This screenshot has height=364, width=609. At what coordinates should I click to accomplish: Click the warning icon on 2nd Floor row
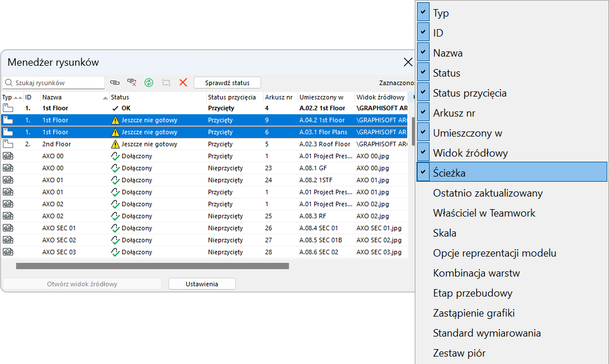pos(115,145)
